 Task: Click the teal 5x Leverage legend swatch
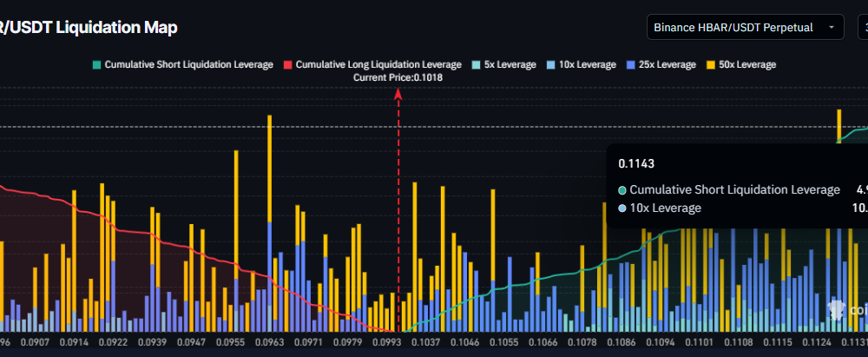click(x=476, y=65)
